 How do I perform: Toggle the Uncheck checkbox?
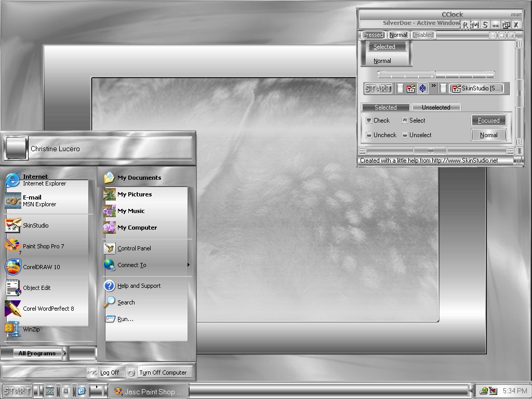(369, 135)
